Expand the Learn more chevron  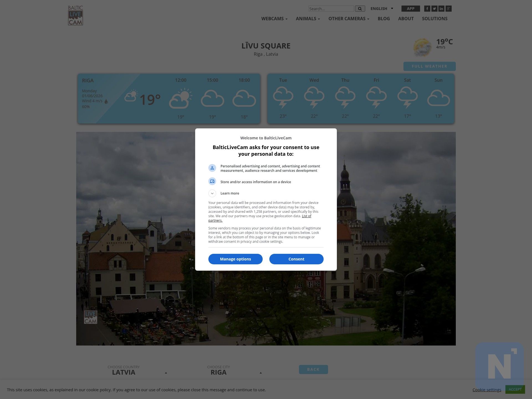(x=212, y=193)
